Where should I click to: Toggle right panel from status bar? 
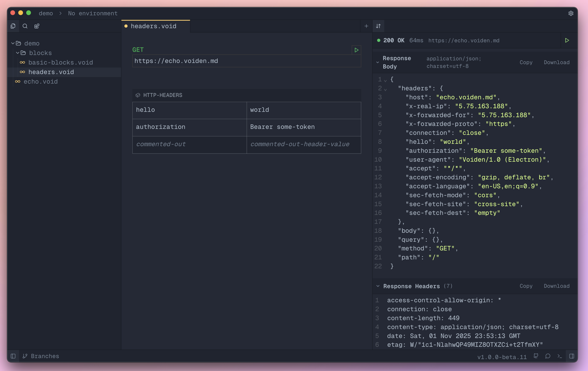click(572, 356)
